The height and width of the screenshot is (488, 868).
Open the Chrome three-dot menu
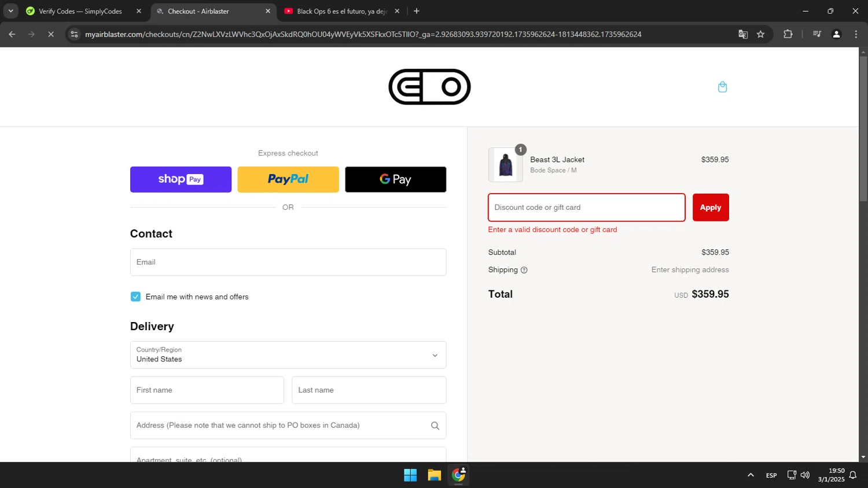pos(856,34)
